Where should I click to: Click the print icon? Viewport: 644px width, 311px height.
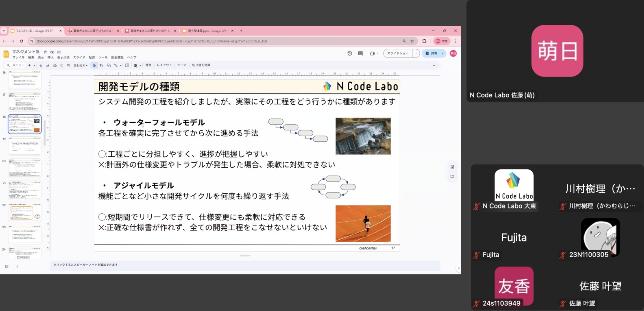coord(55,65)
